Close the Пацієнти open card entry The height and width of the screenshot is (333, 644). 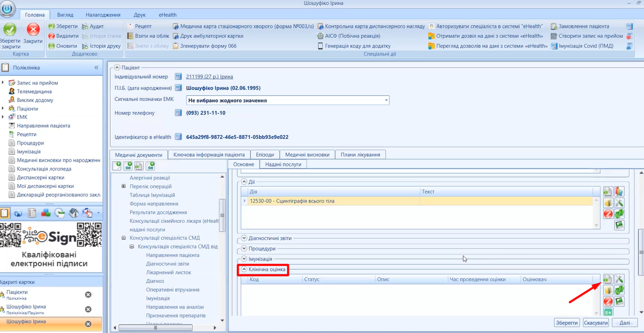(x=88, y=295)
